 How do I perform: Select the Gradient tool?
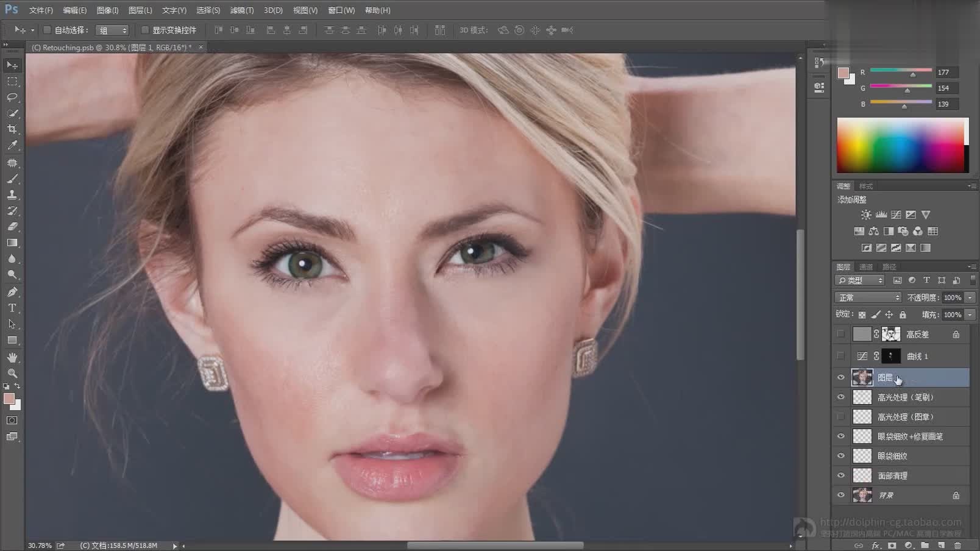(x=12, y=243)
